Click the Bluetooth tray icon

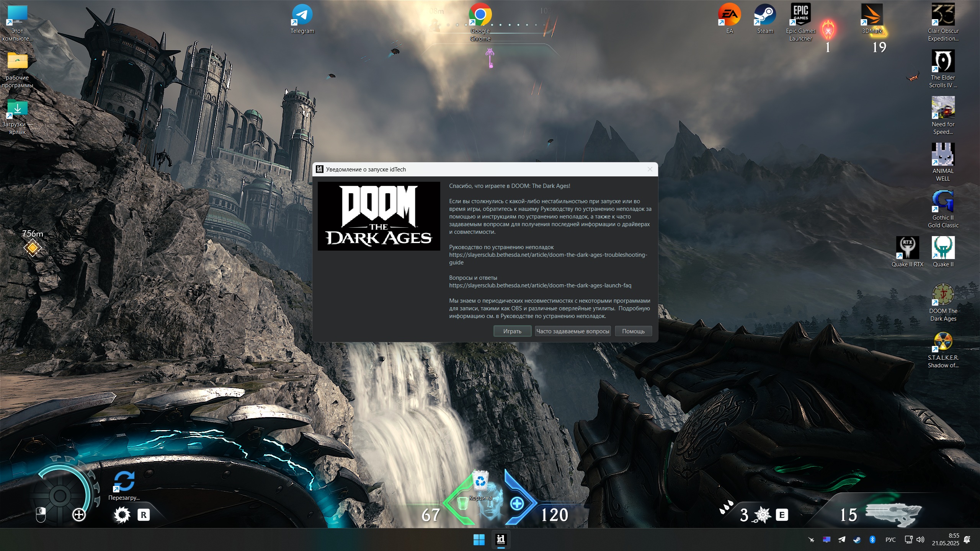872,540
